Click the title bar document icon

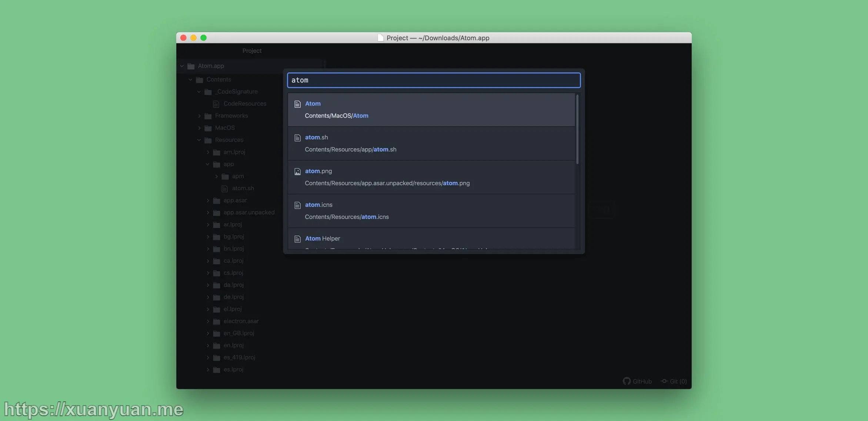[x=380, y=38]
